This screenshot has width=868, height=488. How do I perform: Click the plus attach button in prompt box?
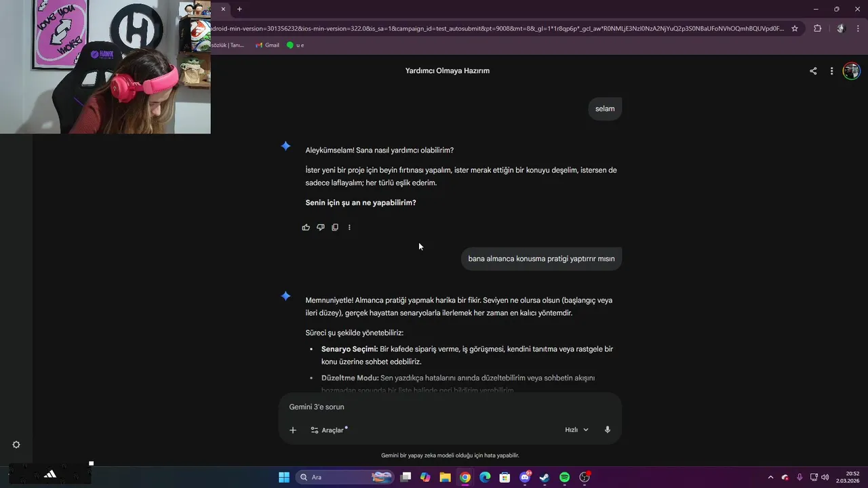[293, 430]
